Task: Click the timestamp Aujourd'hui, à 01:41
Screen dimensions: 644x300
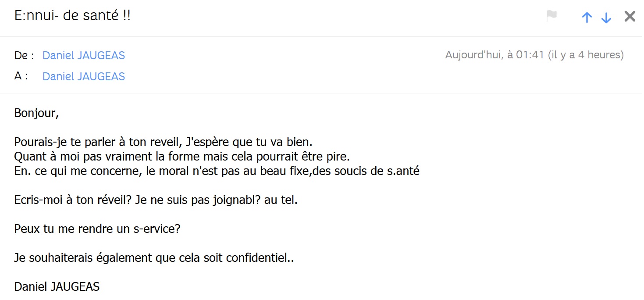Action: [x=495, y=55]
